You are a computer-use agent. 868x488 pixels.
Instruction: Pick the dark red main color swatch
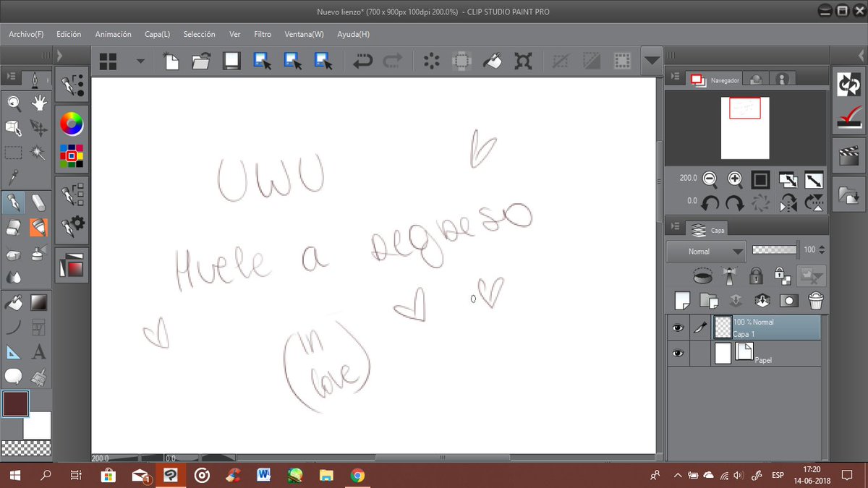pyautogui.click(x=15, y=403)
